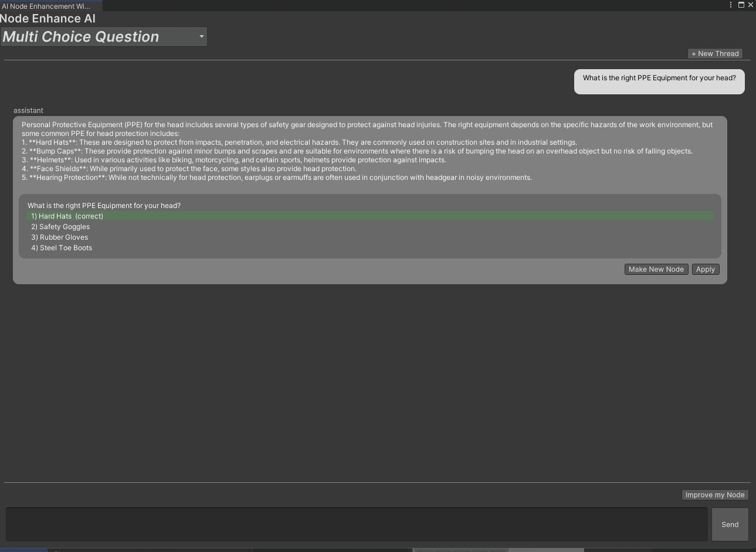Image resolution: width=756 pixels, height=552 pixels.
Task: Select answer 1) Hard Hats (correct)
Action: [369, 216]
